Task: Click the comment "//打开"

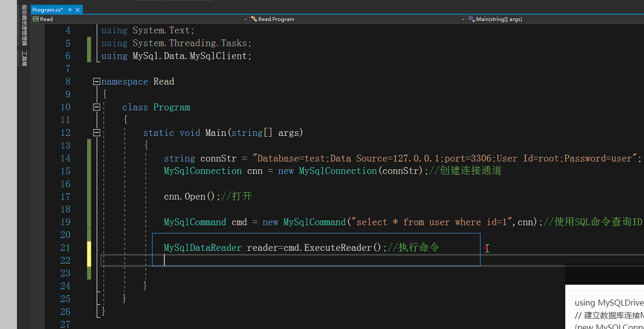Action: (x=237, y=197)
